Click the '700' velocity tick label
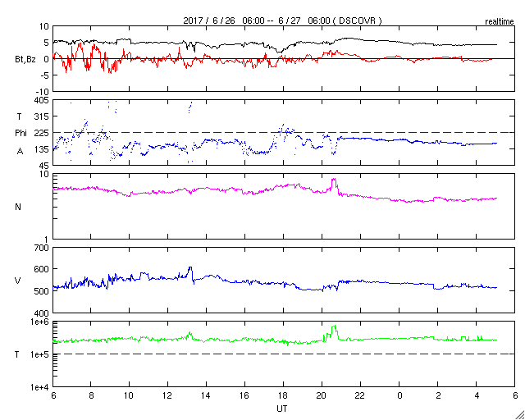The image size is (525, 420). pos(42,248)
